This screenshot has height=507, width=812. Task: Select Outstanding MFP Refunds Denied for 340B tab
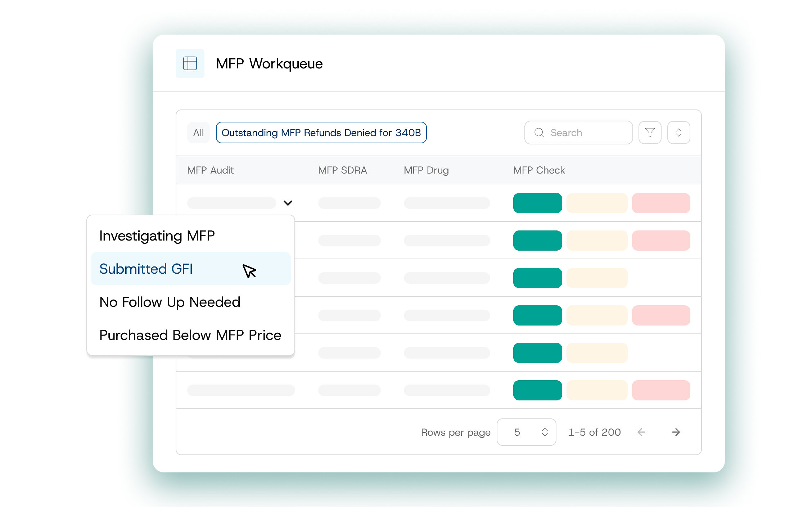(321, 133)
